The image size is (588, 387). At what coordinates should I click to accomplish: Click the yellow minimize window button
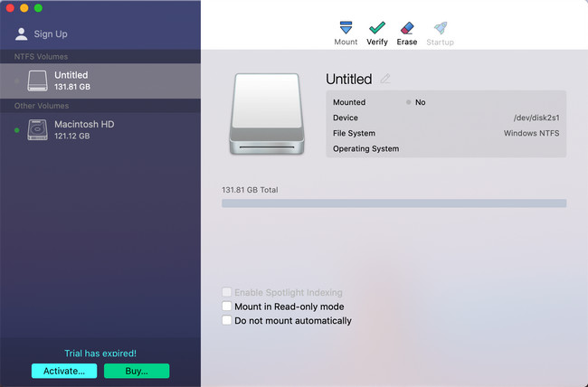tap(24, 8)
